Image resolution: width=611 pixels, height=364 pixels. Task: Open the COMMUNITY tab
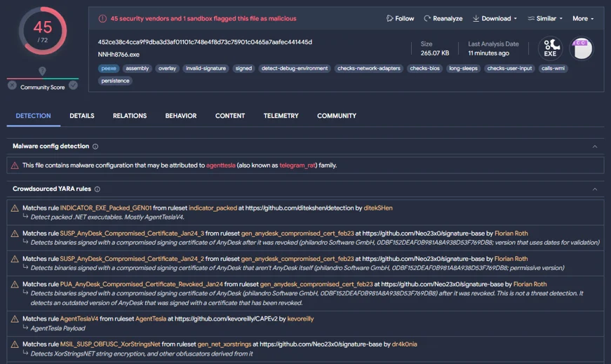[337, 116]
